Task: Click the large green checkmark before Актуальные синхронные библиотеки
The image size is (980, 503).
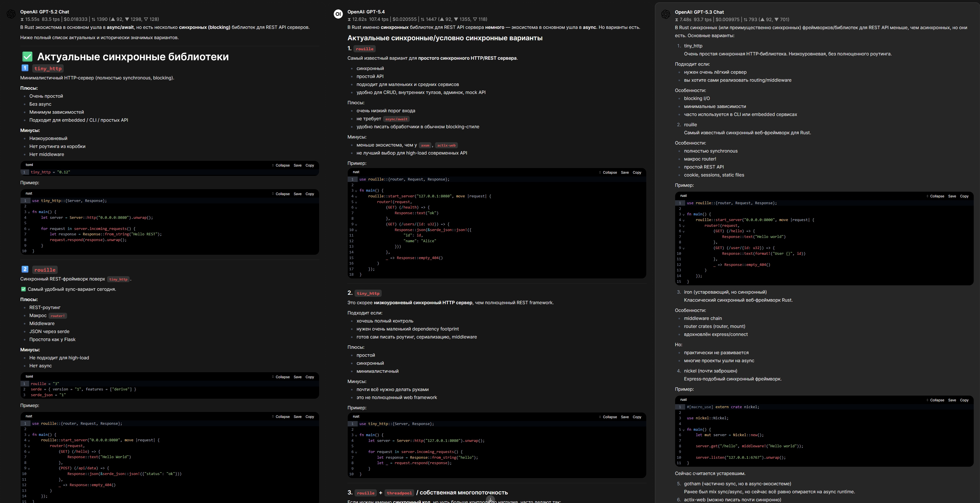Action: point(27,57)
